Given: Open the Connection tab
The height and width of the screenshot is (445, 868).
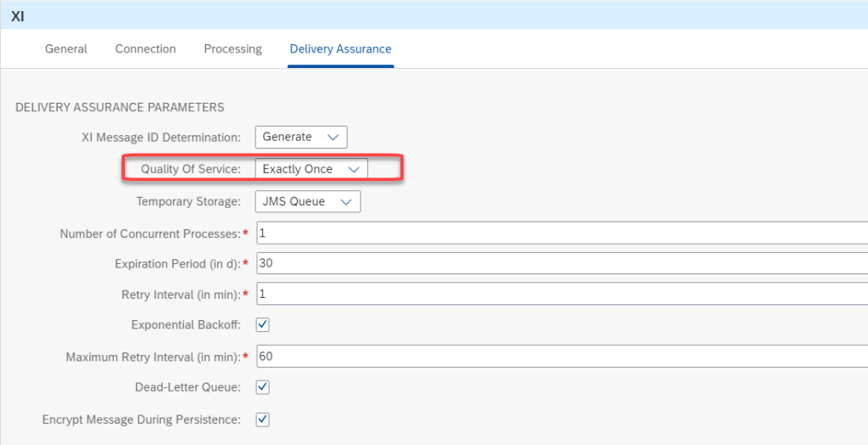Looking at the screenshot, I should pos(145,49).
